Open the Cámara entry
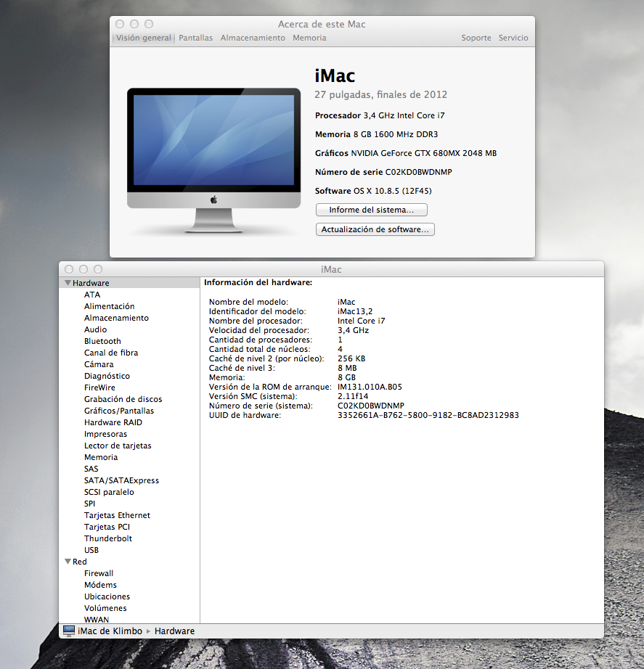This screenshot has width=644, height=669. click(99, 364)
